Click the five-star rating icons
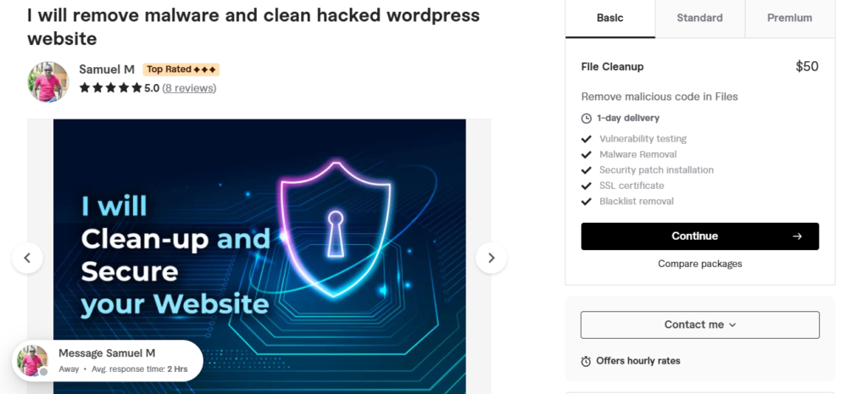Image resolution: width=868 pixels, height=394 pixels. pyautogui.click(x=111, y=88)
